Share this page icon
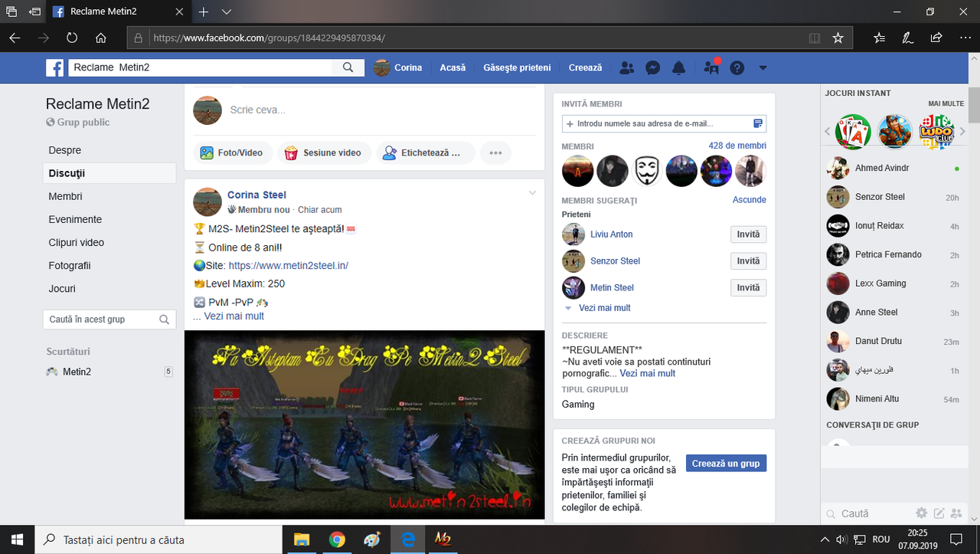The height and width of the screenshot is (554, 980). [x=936, y=38]
